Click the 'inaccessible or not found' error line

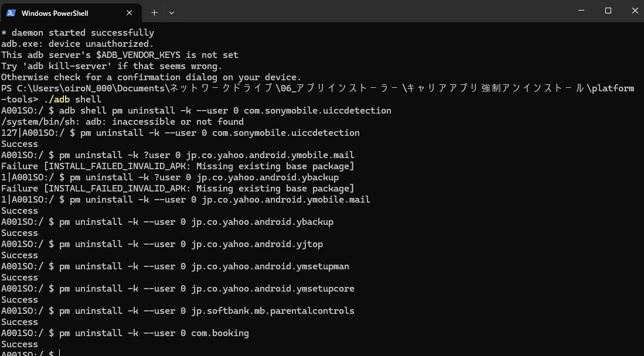122,122
